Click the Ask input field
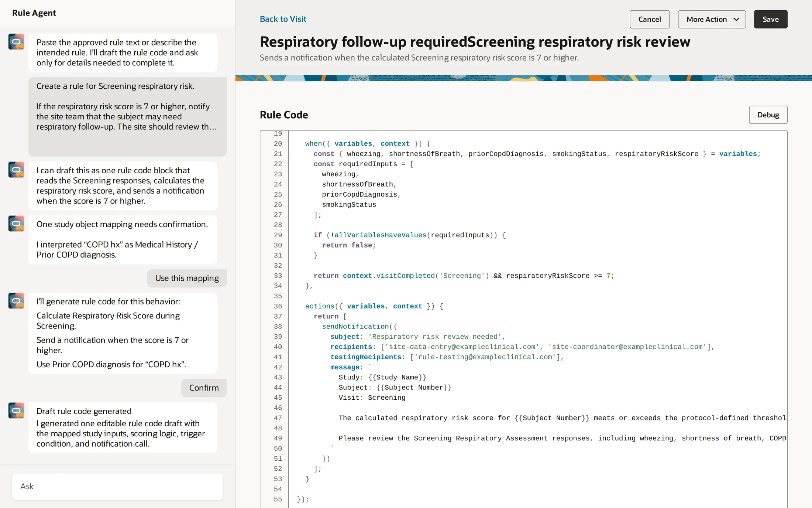This screenshot has width=812, height=508. click(x=117, y=487)
